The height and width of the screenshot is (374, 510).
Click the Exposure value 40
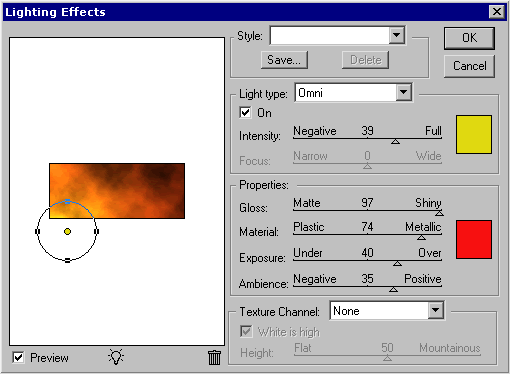click(367, 253)
